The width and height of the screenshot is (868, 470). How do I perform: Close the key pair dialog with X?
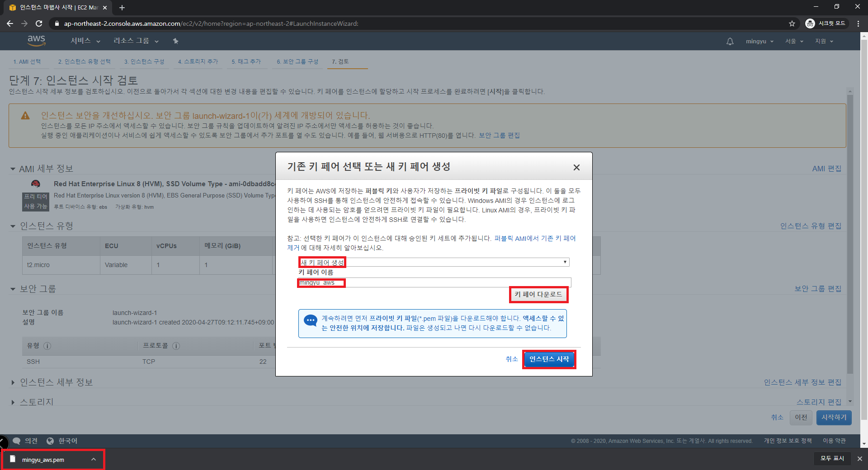pyautogui.click(x=576, y=167)
